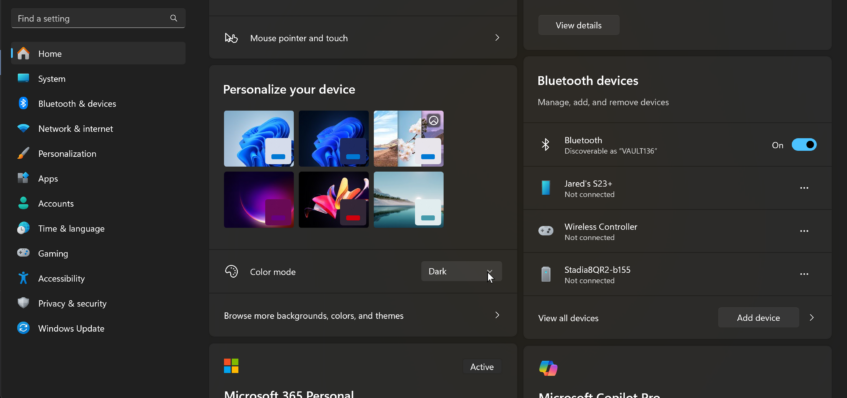Click the View details button

tap(579, 25)
